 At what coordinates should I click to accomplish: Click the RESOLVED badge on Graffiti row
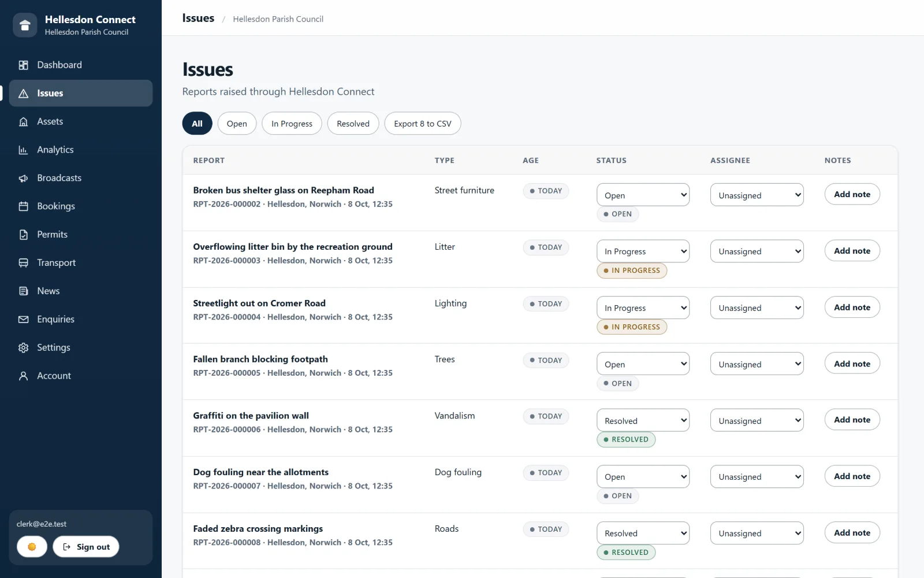(x=626, y=439)
